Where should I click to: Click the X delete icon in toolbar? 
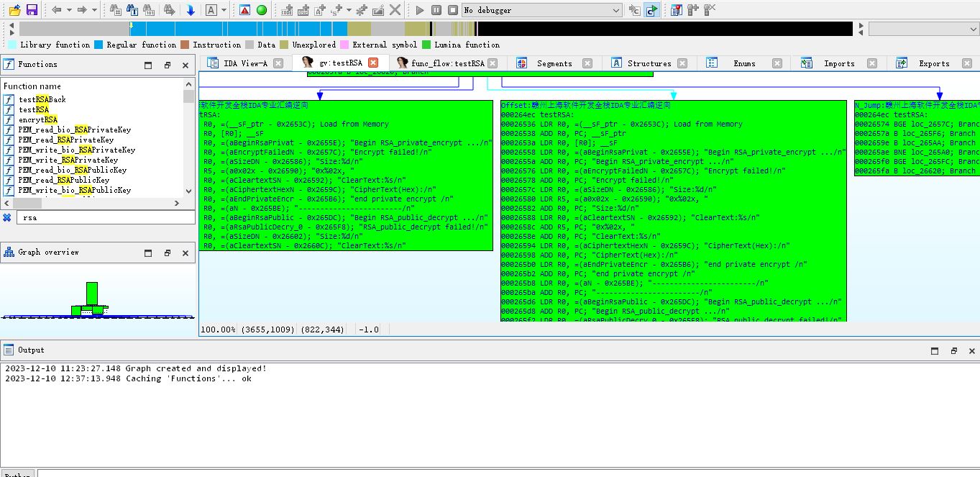coord(395,10)
